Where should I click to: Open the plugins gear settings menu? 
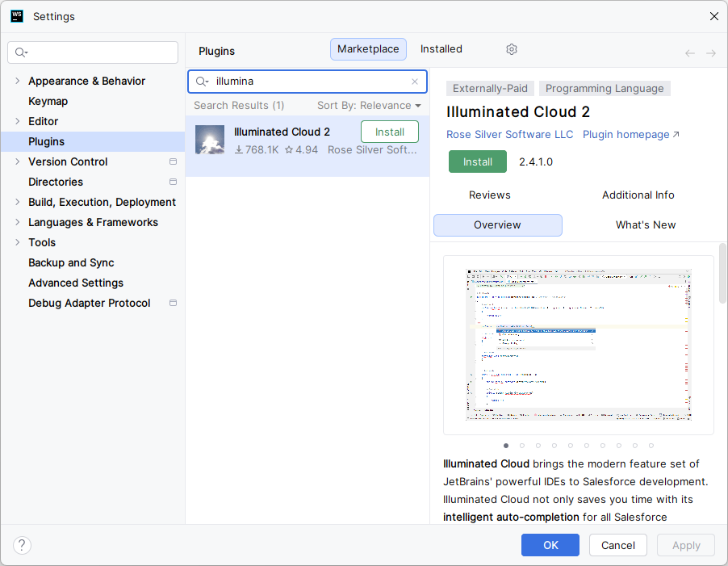coord(511,49)
